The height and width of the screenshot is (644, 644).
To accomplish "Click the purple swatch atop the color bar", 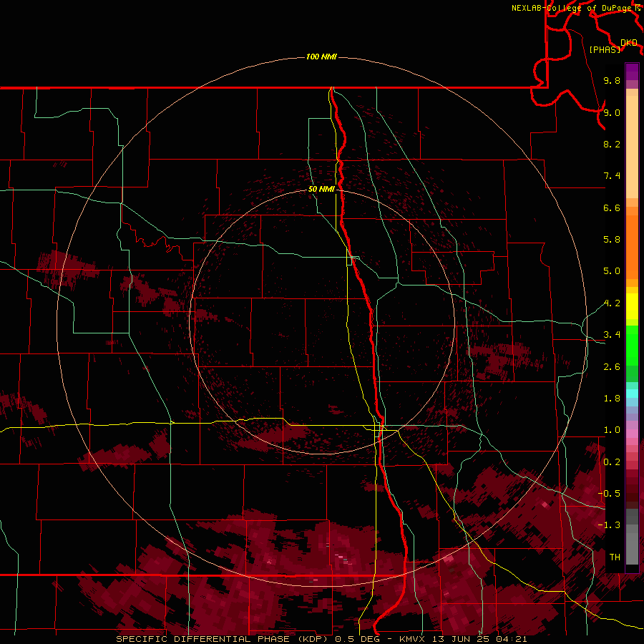I will 632,72.
